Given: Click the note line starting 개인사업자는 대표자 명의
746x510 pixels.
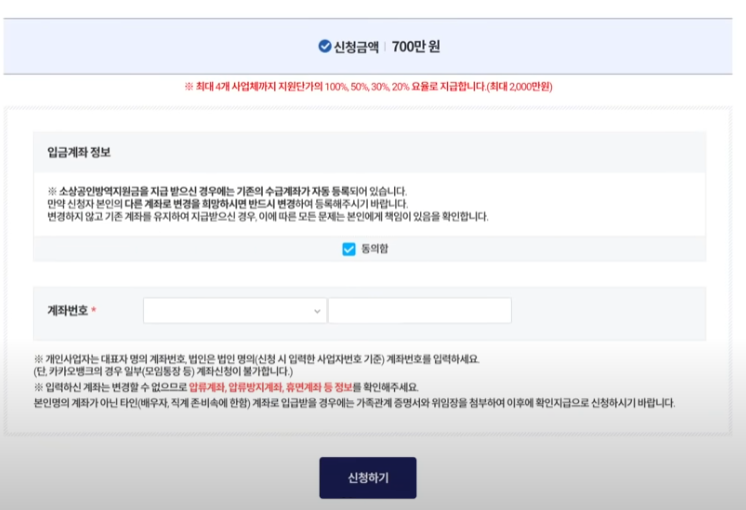Looking at the screenshot, I should (256, 359).
